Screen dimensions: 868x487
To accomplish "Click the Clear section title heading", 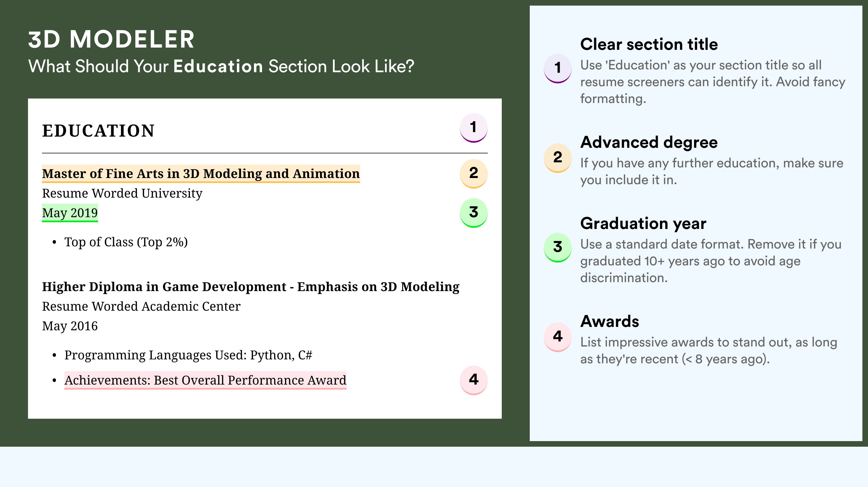I will point(649,44).
